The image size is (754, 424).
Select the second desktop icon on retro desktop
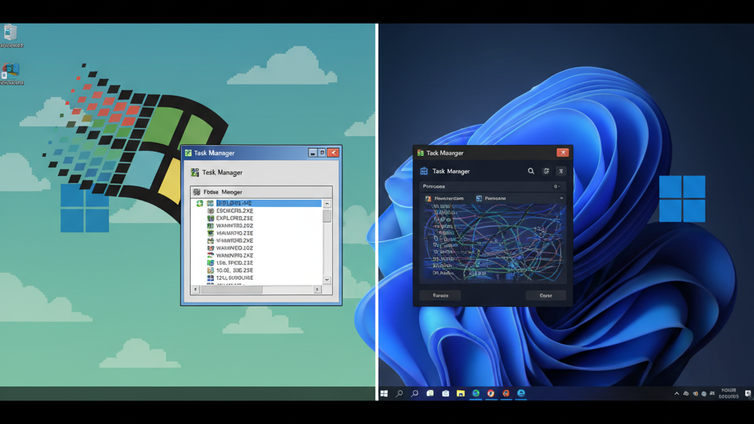point(11,74)
